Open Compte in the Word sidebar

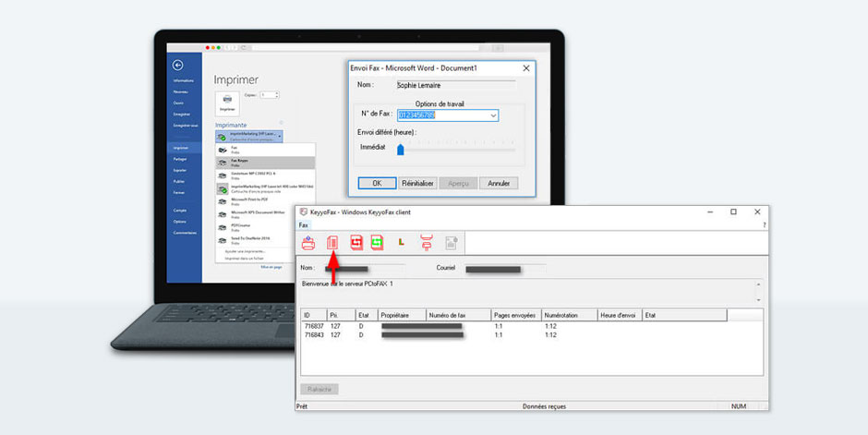click(x=179, y=211)
